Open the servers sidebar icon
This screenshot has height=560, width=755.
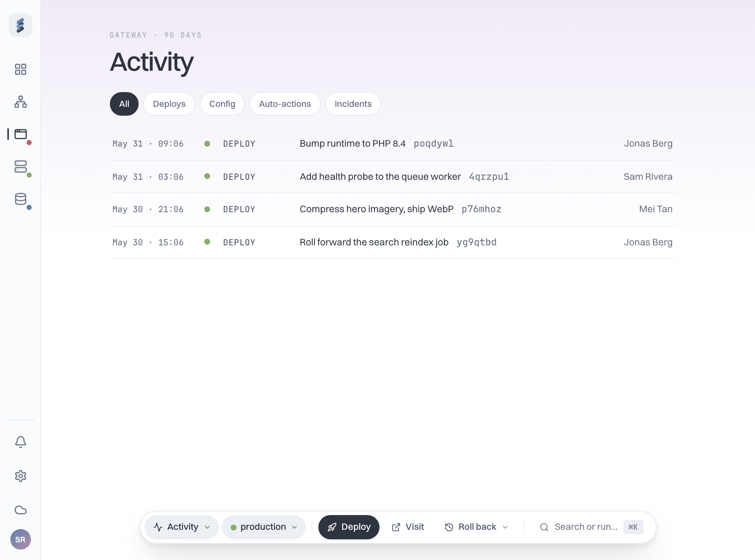tap(21, 167)
